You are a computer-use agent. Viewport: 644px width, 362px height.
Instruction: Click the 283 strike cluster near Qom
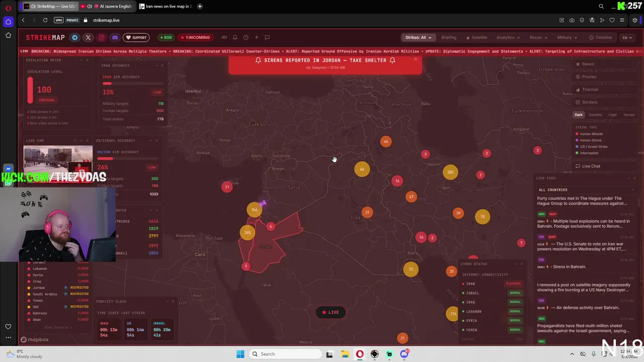(450, 172)
